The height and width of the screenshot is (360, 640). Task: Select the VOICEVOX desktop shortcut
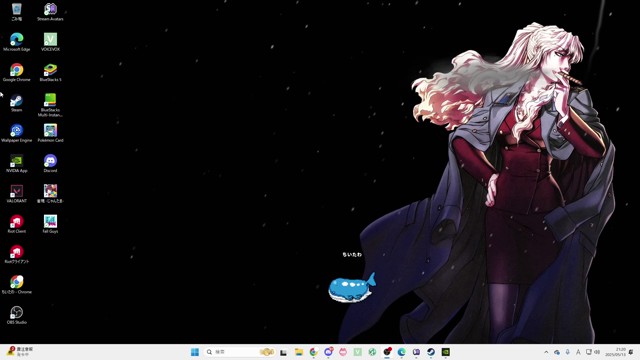click(x=50, y=42)
